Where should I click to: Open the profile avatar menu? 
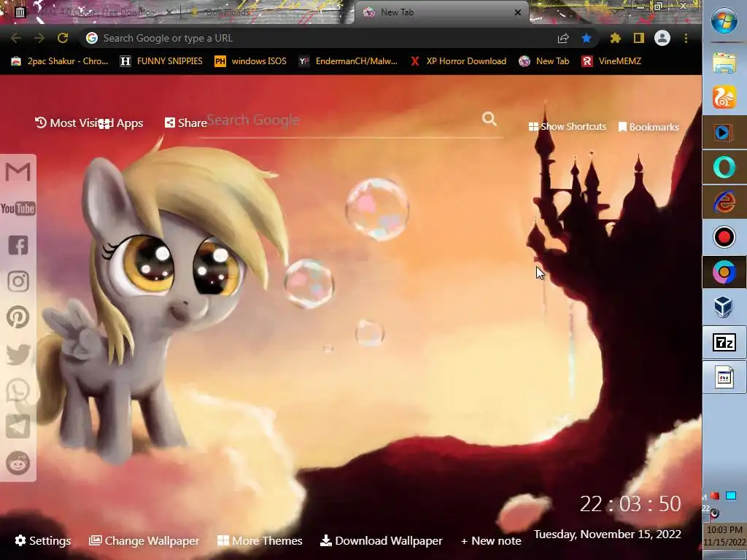coord(662,38)
